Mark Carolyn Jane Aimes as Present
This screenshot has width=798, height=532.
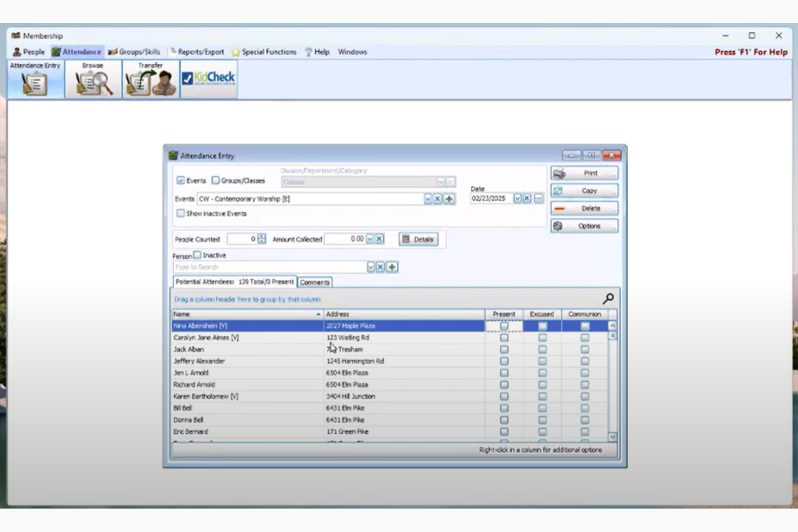coord(504,338)
